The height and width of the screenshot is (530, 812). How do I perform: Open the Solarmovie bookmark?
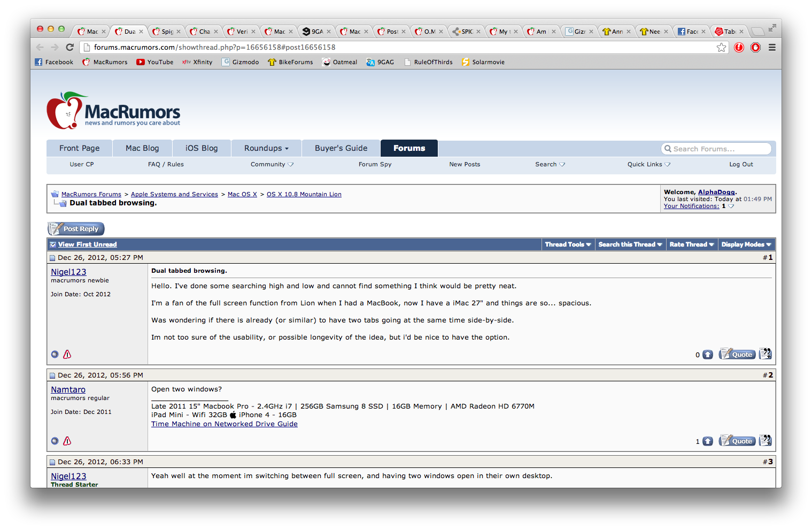[483, 62]
